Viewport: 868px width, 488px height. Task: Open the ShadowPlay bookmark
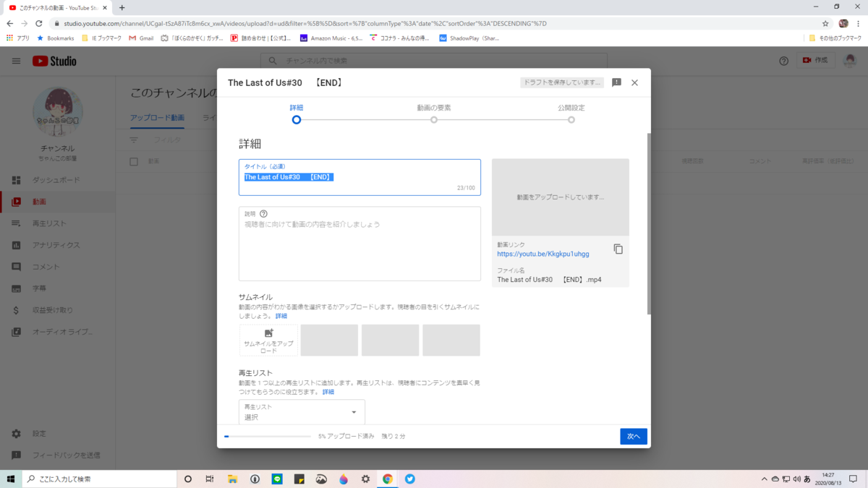[469, 38]
